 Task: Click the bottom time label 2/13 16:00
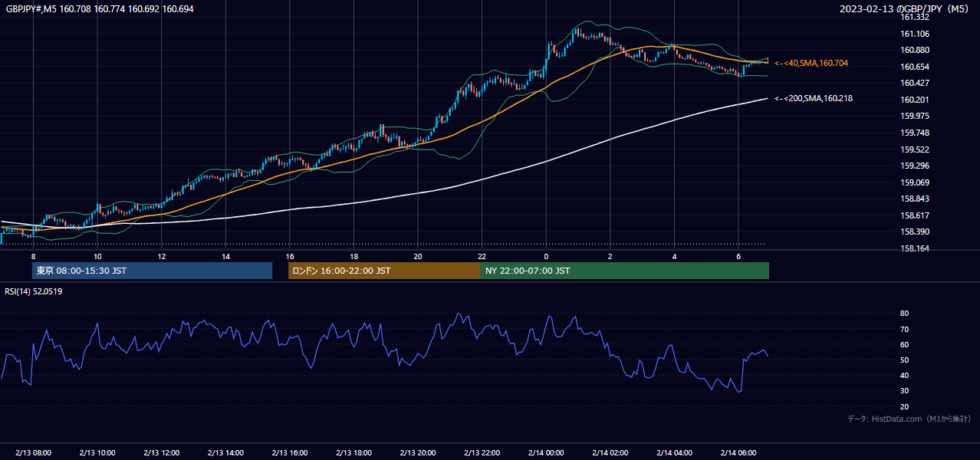click(x=290, y=453)
